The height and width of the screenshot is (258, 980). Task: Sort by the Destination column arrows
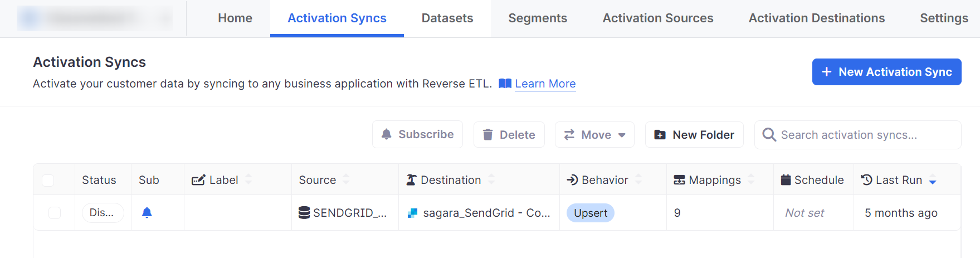coord(491,179)
